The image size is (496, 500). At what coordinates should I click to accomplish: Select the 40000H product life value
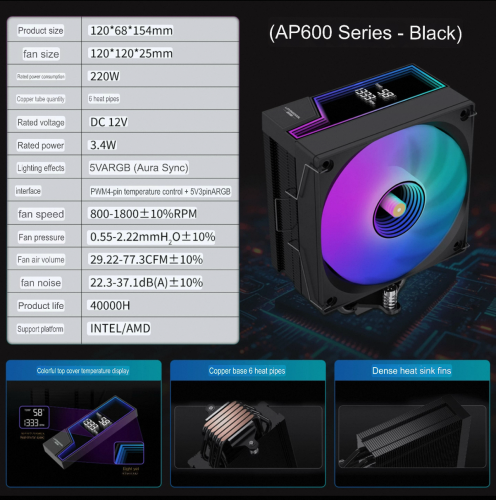pyautogui.click(x=110, y=306)
